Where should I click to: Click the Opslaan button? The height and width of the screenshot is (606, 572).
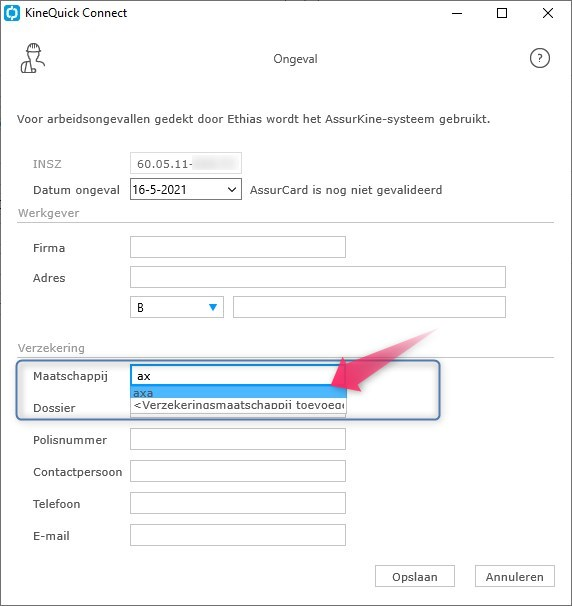pos(415,576)
